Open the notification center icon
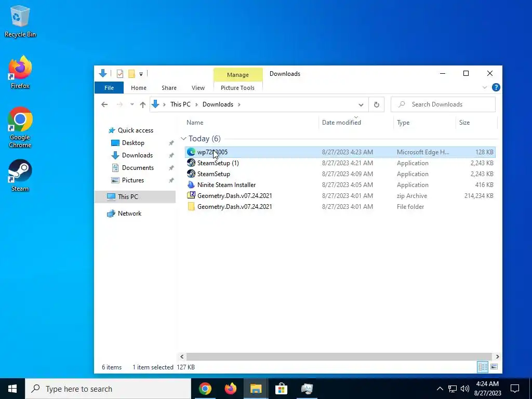 (515, 389)
